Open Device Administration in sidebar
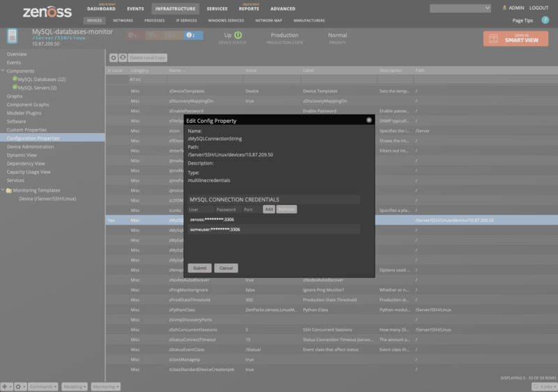This screenshot has width=558, height=392. coord(30,146)
